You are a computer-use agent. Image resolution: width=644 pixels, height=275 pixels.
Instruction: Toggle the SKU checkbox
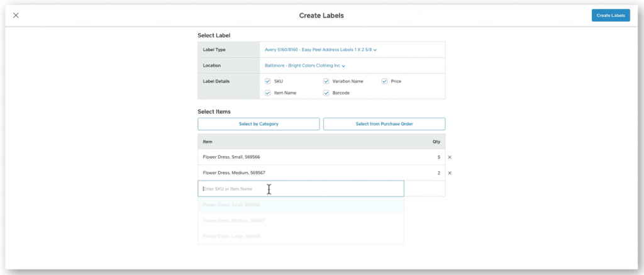268,81
